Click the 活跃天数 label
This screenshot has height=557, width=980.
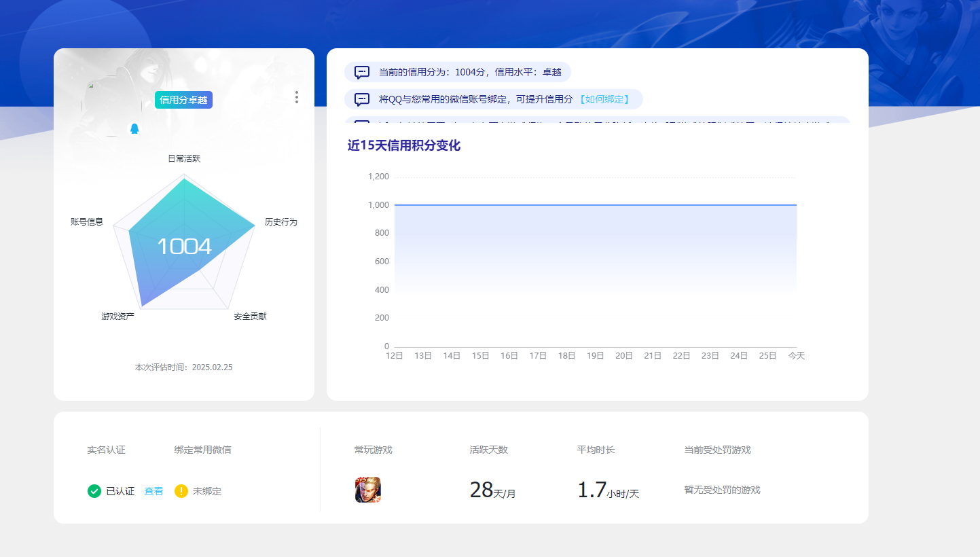(488, 450)
